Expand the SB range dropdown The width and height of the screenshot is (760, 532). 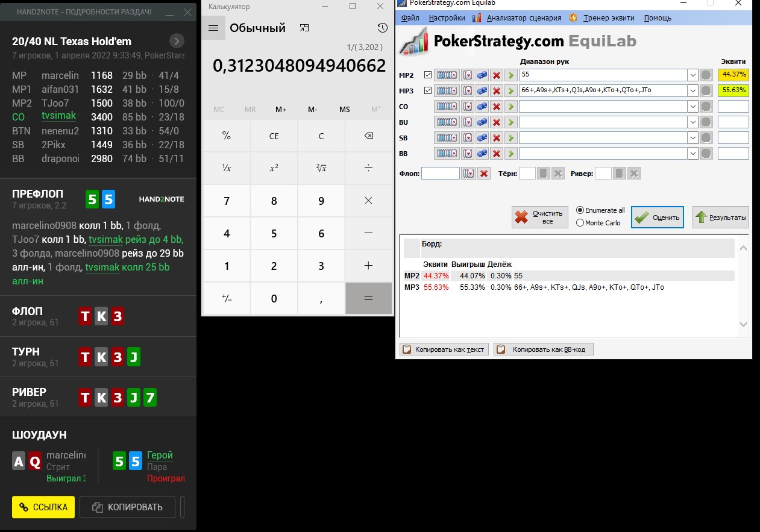[693, 137]
